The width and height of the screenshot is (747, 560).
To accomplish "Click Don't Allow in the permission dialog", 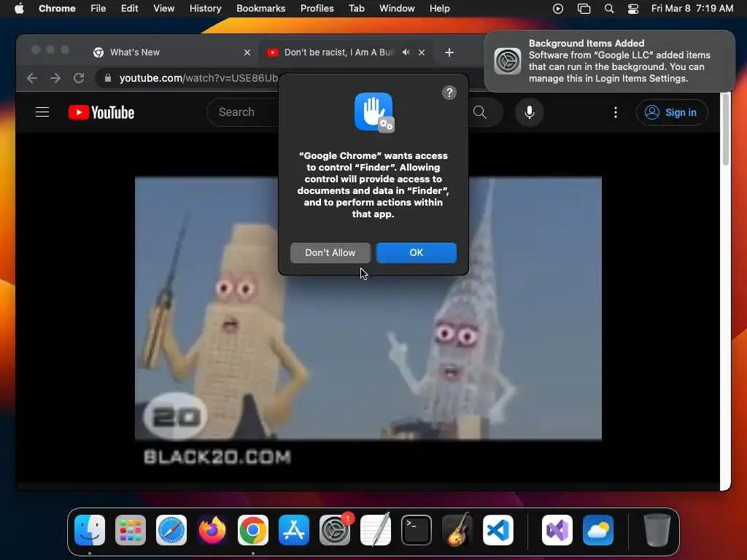I will coord(330,253).
